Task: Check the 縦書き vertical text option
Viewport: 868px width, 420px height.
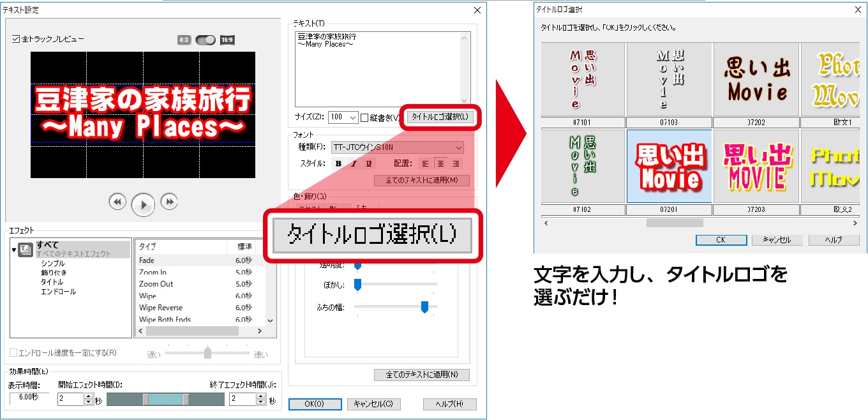Action: point(364,117)
